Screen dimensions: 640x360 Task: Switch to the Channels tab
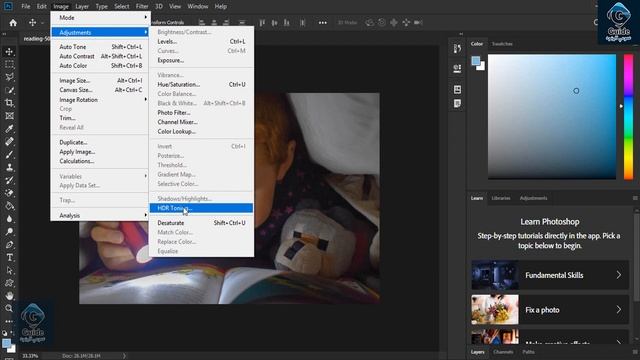503,352
